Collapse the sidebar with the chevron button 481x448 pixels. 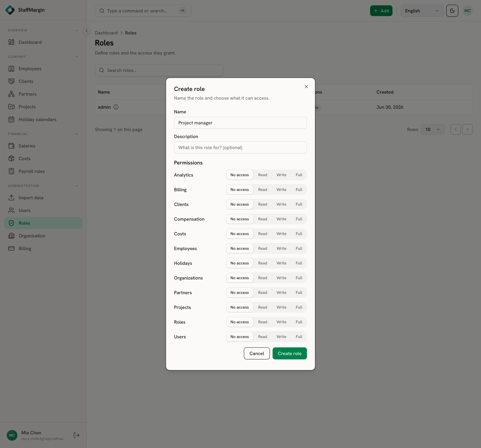click(86, 31)
